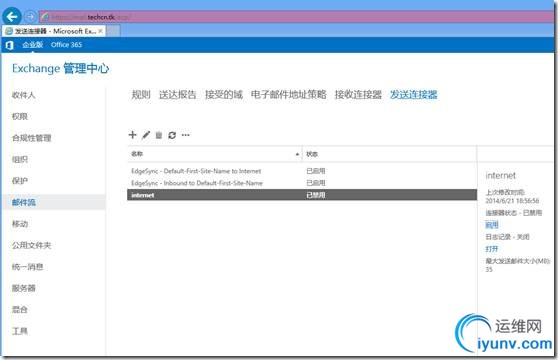Switch to Office 365 header tab

click(66, 45)
